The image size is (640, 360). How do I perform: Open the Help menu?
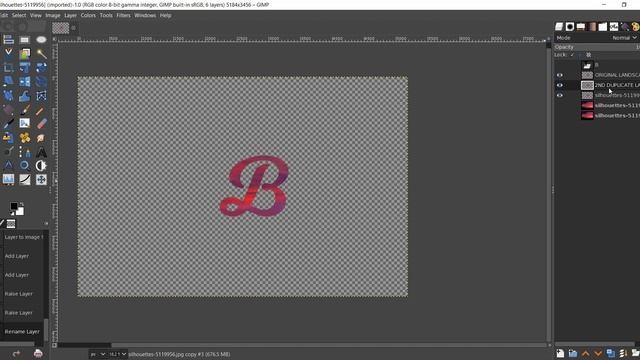point(165,16)
